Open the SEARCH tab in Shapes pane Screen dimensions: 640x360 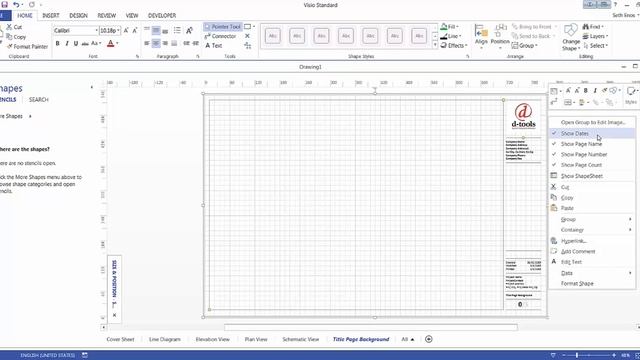39,100
